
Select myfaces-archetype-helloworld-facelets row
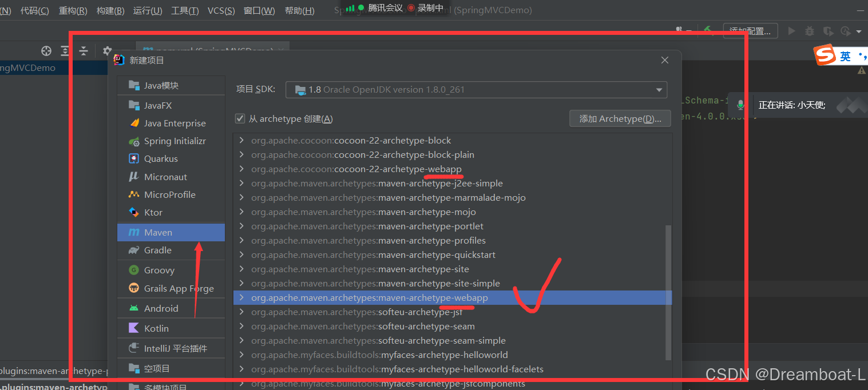click(x=452, y=369)
